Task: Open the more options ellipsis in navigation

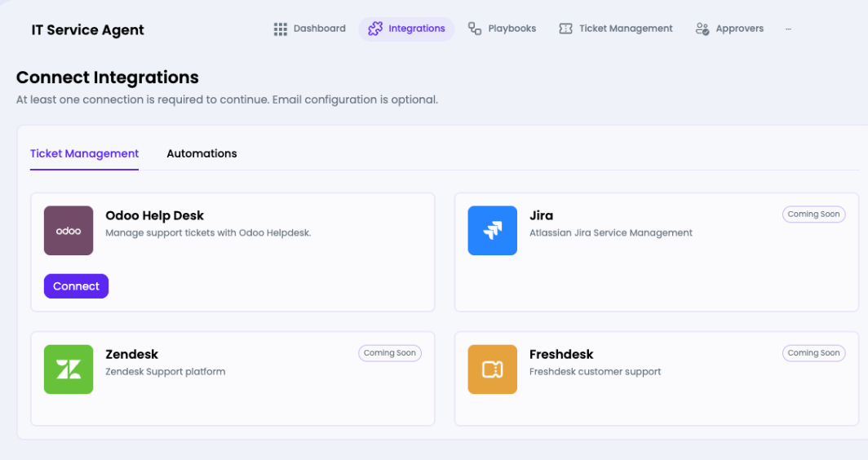Action: 788,29
